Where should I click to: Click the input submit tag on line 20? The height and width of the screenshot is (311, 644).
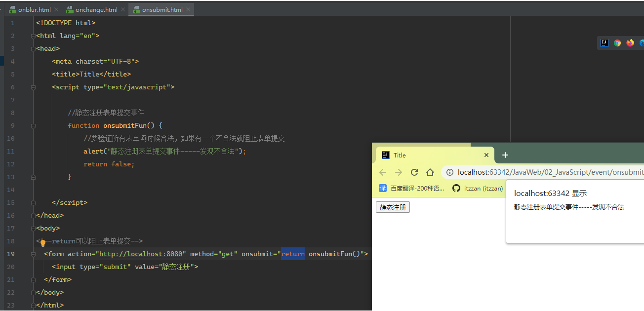(125, 267)
